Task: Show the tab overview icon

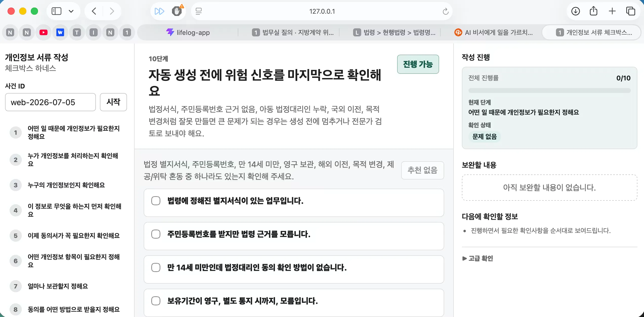Action: (631, 11)
